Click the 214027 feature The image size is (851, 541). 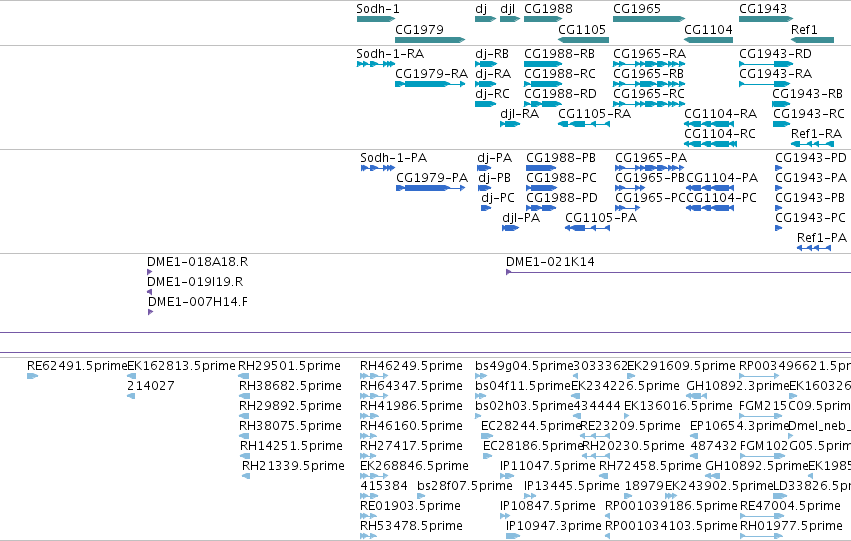point(131,396)
